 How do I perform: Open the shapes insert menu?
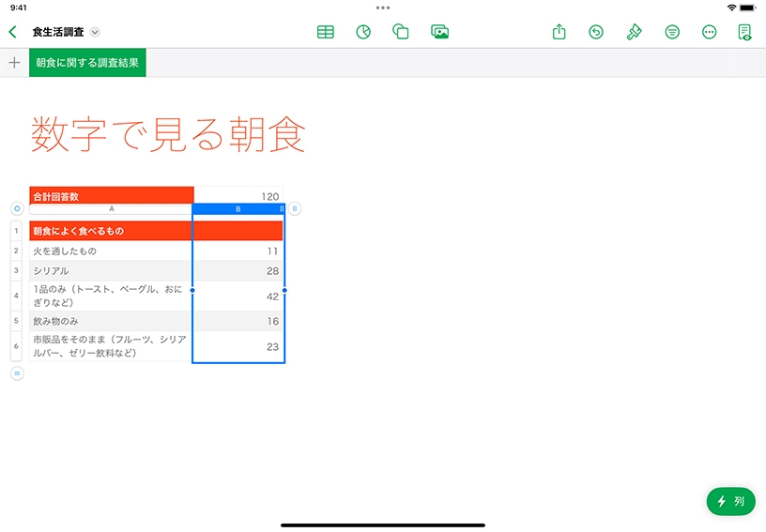pyautogui.click(x=401, y=32)
